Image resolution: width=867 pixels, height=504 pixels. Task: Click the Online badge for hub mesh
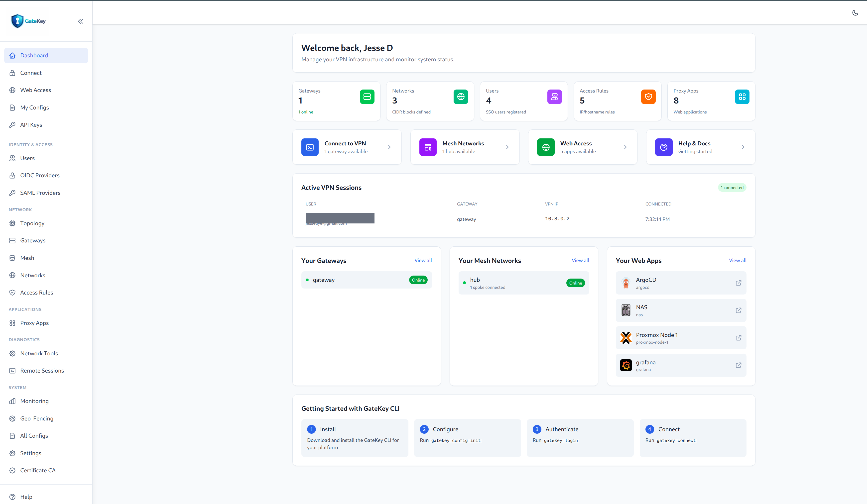click(575, 283)
